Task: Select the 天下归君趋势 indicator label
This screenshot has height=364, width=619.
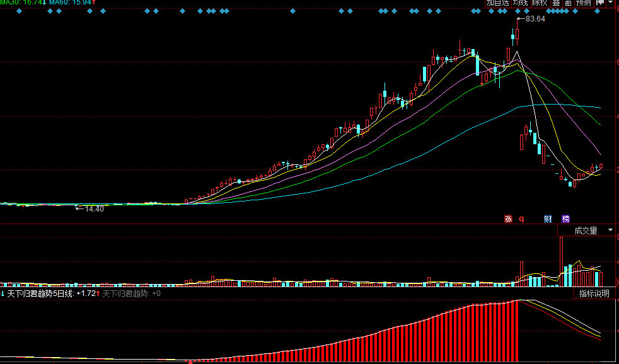Action: pos(126,293)
